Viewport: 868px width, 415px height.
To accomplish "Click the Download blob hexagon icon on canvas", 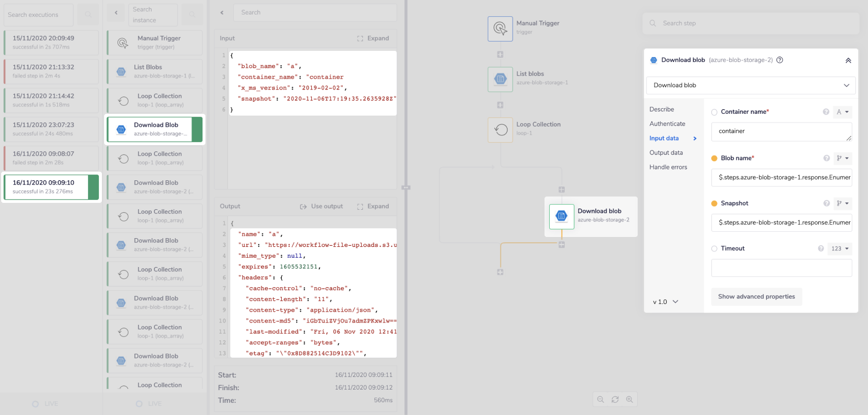I will point(560,217).
